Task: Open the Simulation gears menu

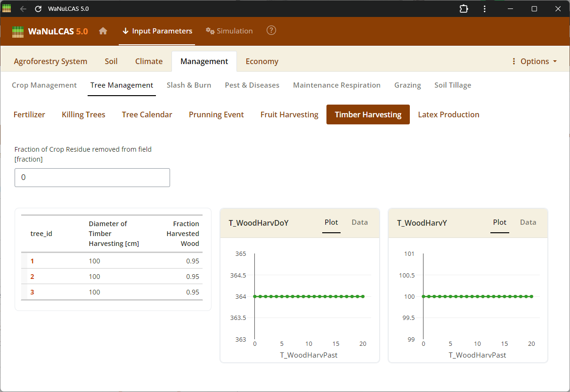Action: 229,31
